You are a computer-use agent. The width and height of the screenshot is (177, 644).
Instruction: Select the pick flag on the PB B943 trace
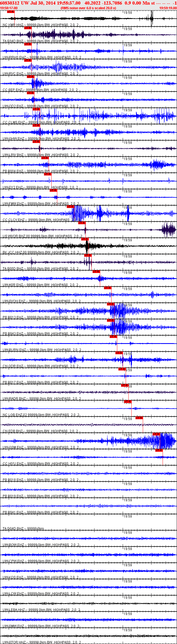(x=111, y=320)
